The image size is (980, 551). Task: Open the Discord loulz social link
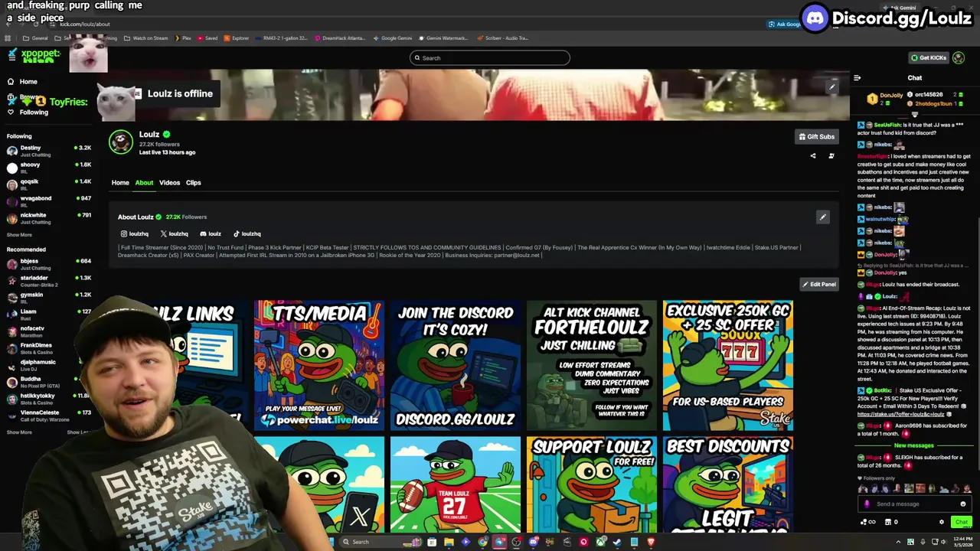tap(211, 233)
